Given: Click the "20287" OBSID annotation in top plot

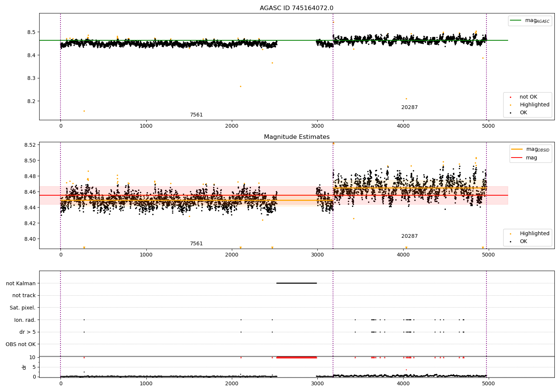Looking at the screenshot, I should [x=410, y=108].
